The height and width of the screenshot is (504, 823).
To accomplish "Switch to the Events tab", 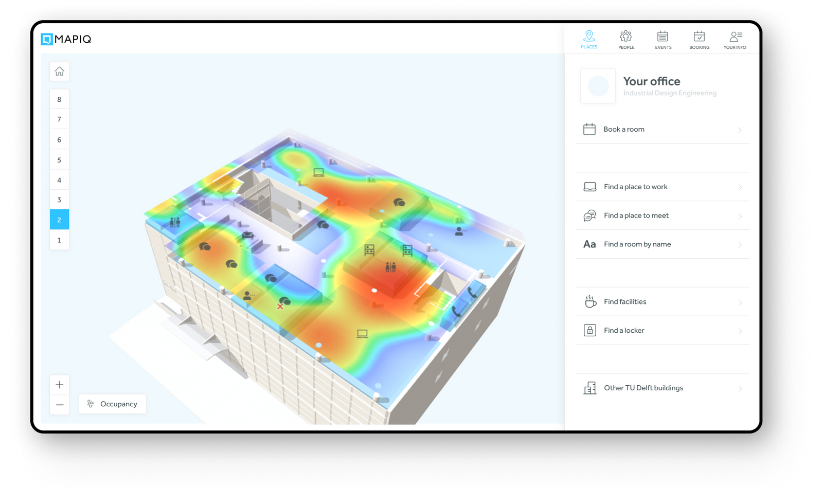I will click(x=663, y=36).
